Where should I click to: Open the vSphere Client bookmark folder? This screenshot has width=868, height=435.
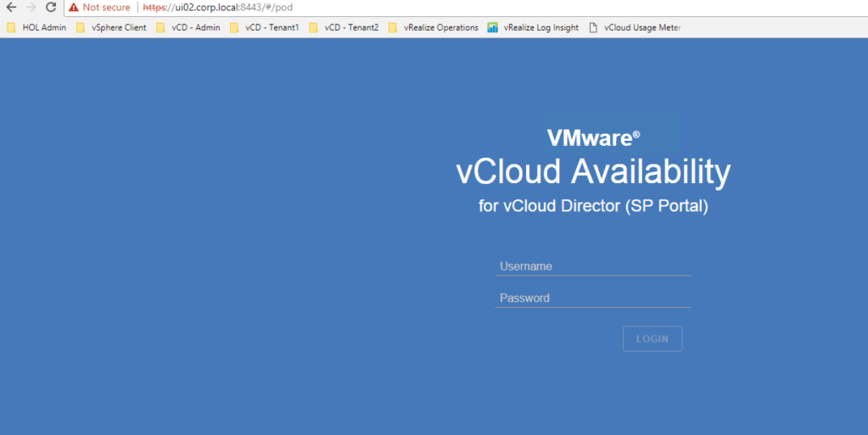(111, 27)
